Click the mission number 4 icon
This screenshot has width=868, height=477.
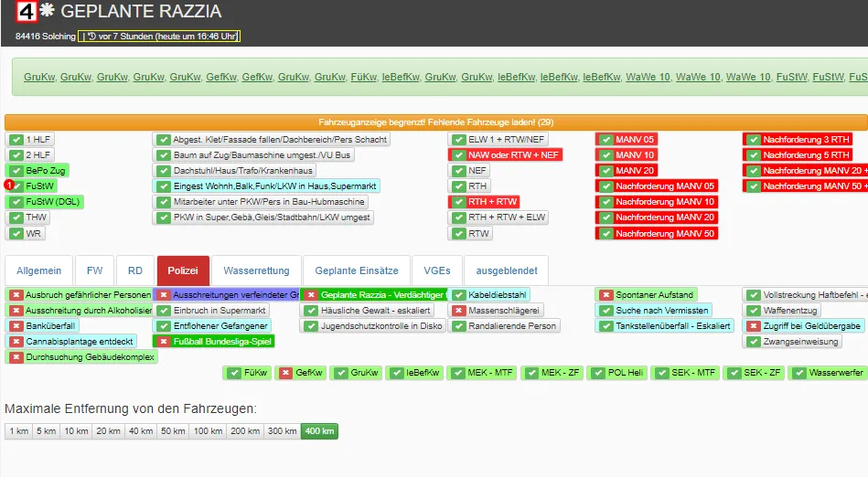point(27,12)
